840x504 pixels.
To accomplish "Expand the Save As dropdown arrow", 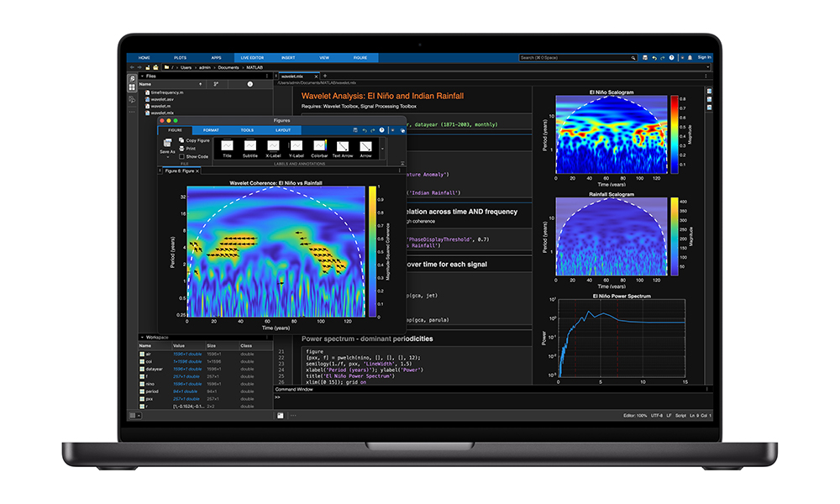I will (166, 157).
